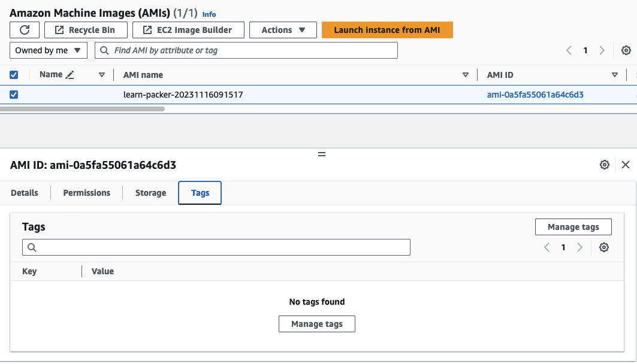Image resolution: width=637 pixels, height=364 pixels.
Task: Expand the Actions dropdown menu
Action: point(283,30)
